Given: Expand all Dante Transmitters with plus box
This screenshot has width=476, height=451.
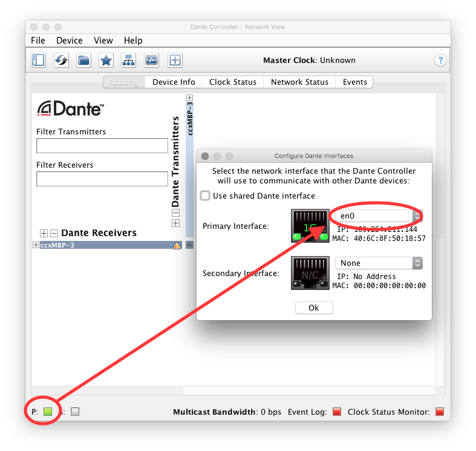Looking at the screenshot, I should click(x=176, y=223).
